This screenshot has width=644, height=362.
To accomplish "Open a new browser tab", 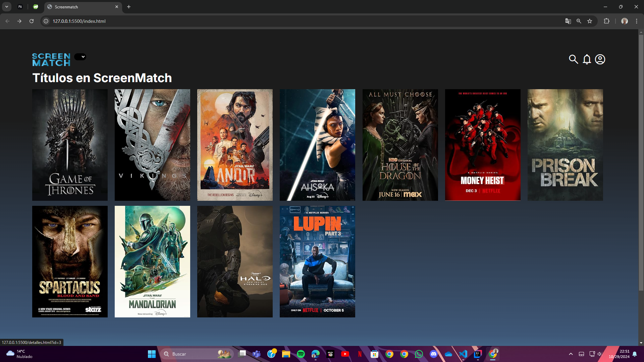I will (x=129, y=7).
